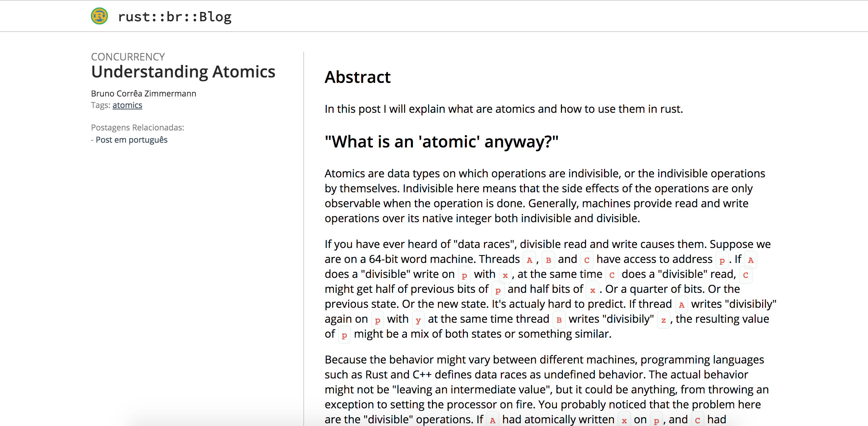Click inline code z before resulting value
This screenshot has height=426, width=868.
point(663,320)
